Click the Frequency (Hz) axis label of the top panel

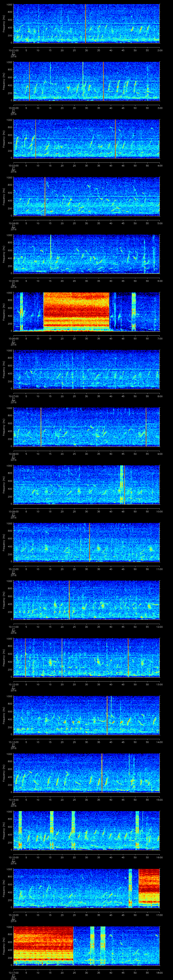click(4, 24)
